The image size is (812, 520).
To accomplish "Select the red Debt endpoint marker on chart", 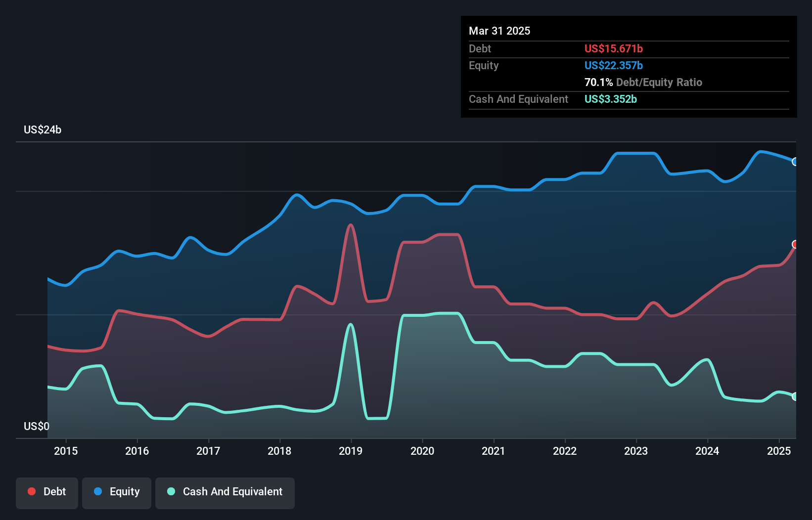I will [x=795, y=243].
